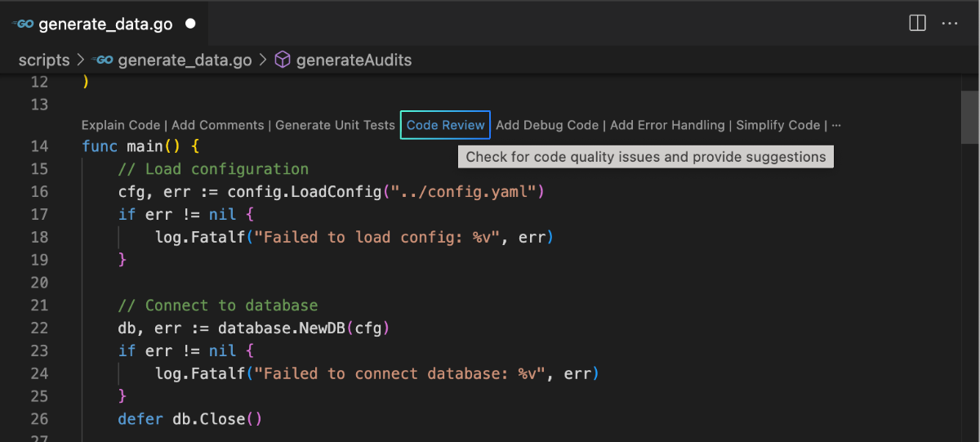Screen dimensions: 980x442
Task: Show more code lens actions after Simplify Code
Action: [835, 125]
